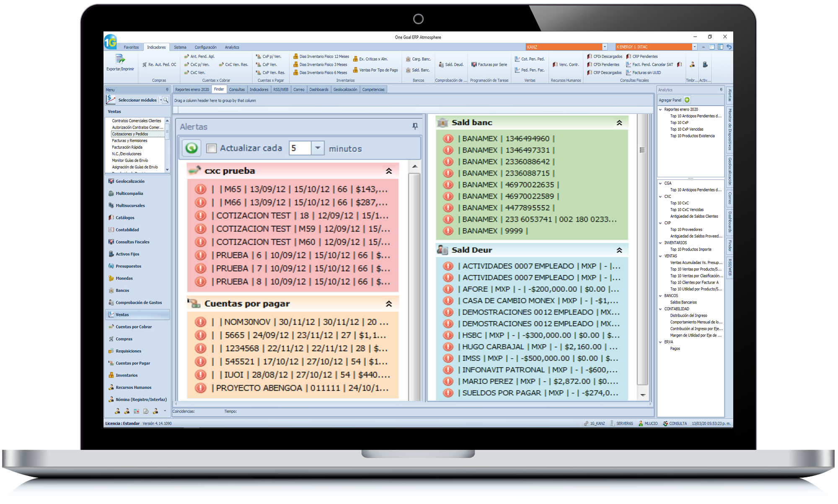The width and height of the screenshot is (838, 504).
Task: Open the minutes interval dropdown arrow
Action: [318, 148]
